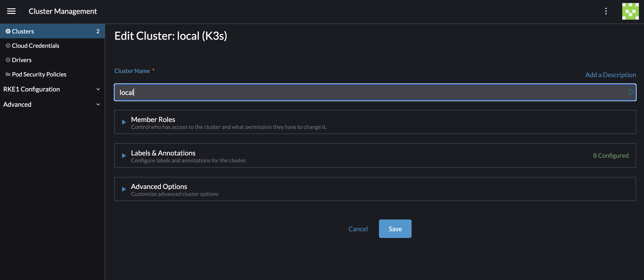Click the Cancel button

(x=358, y=229)
